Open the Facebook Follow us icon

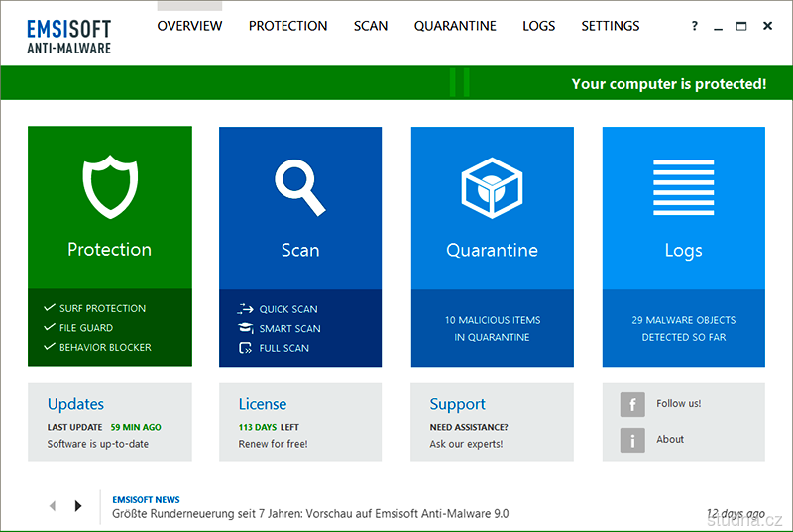point(632,404)
